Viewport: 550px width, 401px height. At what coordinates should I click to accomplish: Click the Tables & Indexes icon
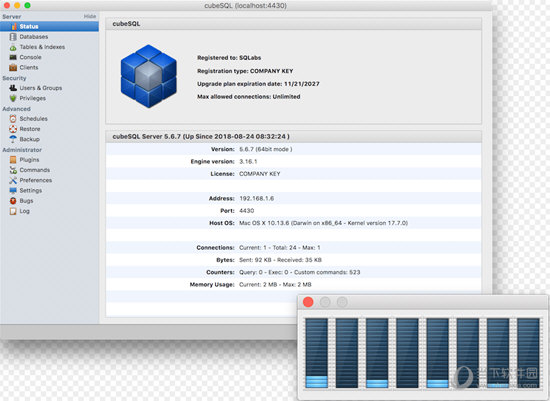pyautogui.click(x=13, y=47)
